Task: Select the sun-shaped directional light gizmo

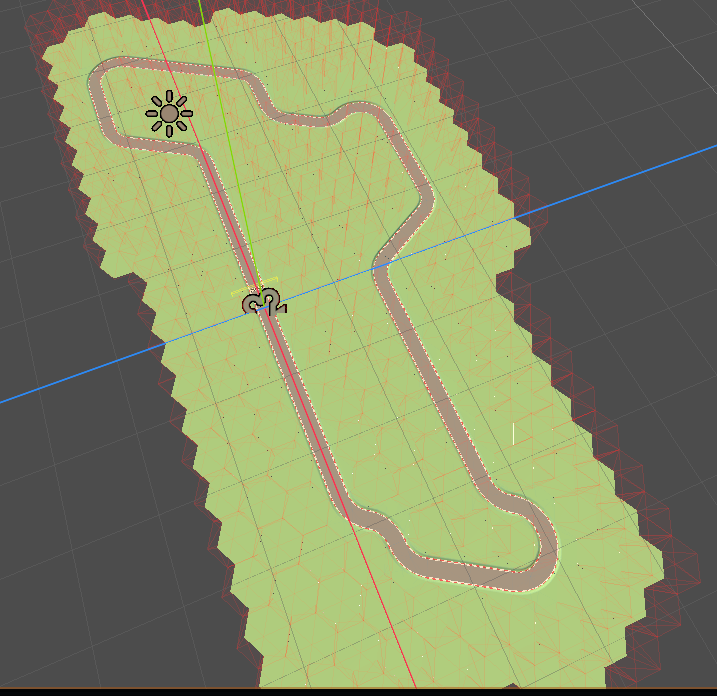Action: pyautogui.click(x=169, y=113)
